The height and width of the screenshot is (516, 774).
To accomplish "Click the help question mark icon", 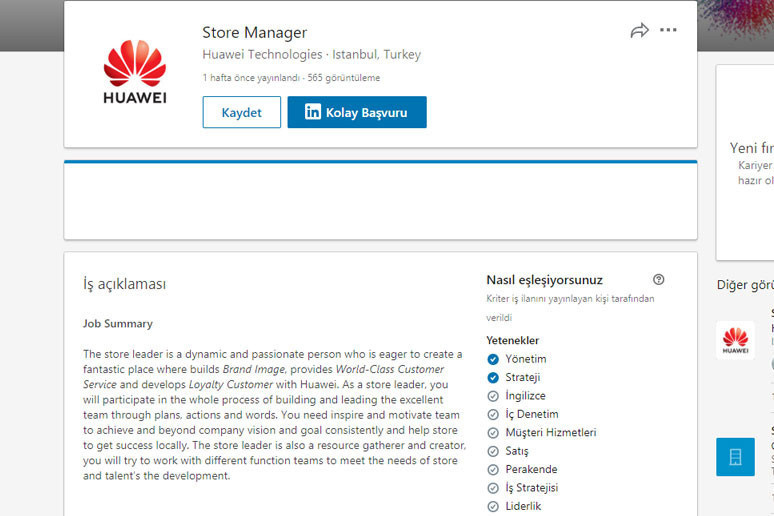I will point(658,279).
